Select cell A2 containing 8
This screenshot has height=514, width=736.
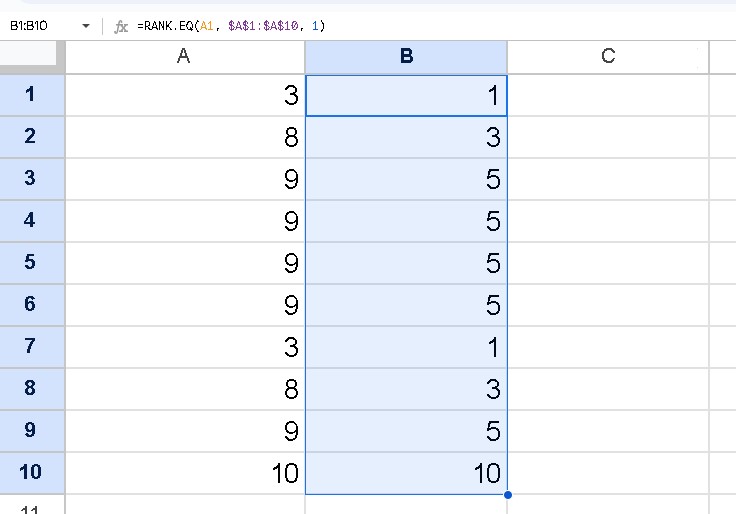click(x=184, y=137)
